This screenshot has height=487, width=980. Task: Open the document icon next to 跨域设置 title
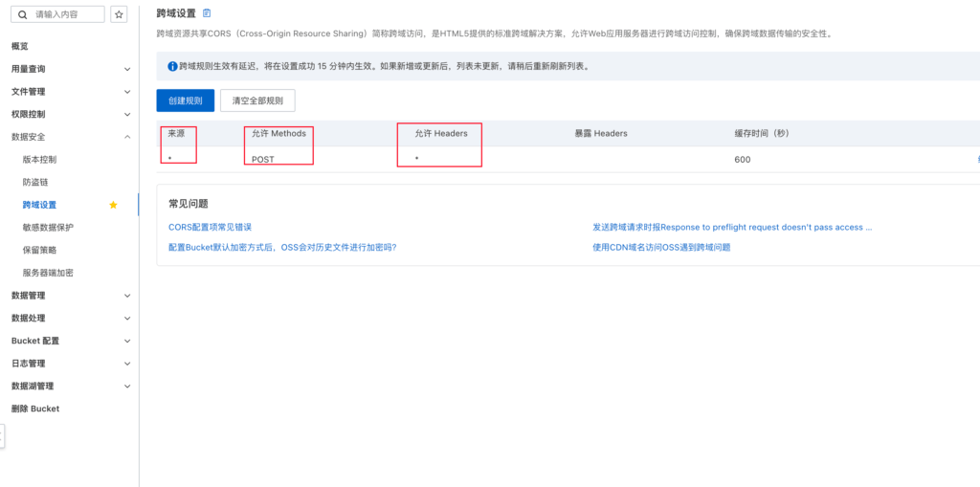(x=207, y=12)
